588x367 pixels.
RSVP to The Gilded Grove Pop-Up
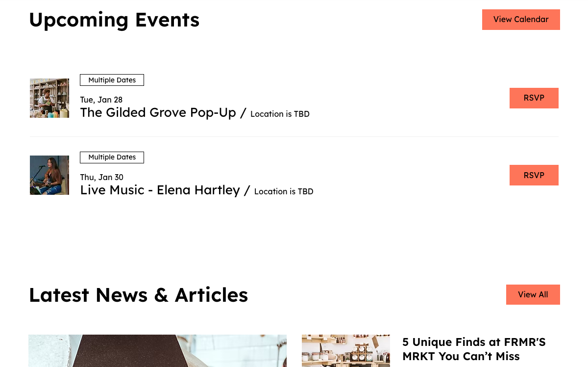click(x=534, y=98)
